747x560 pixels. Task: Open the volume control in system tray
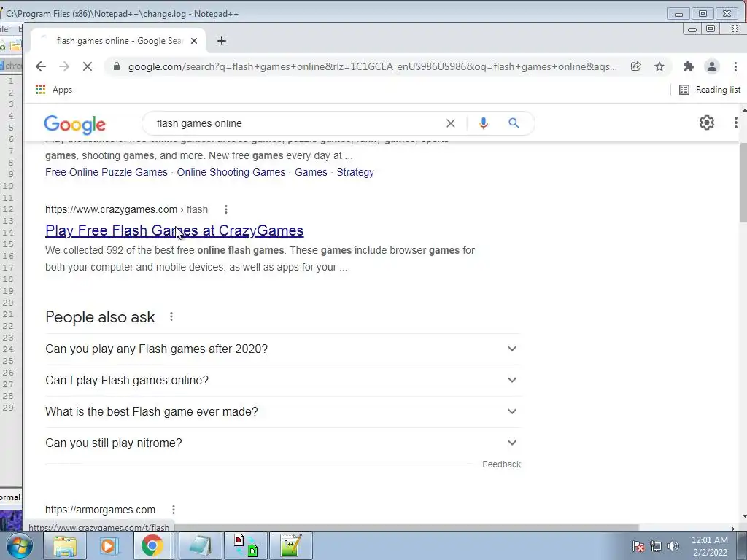pyautogui.click(x=673, y=546)
